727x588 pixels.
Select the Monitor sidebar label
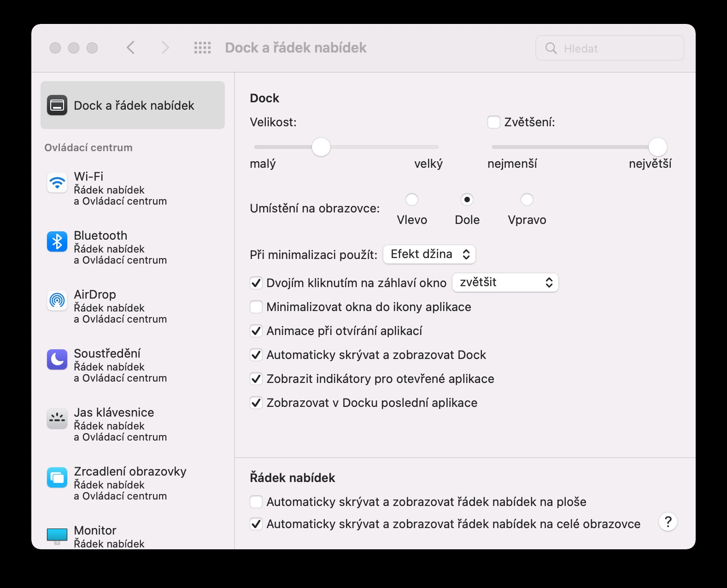(x=95, y=530)
